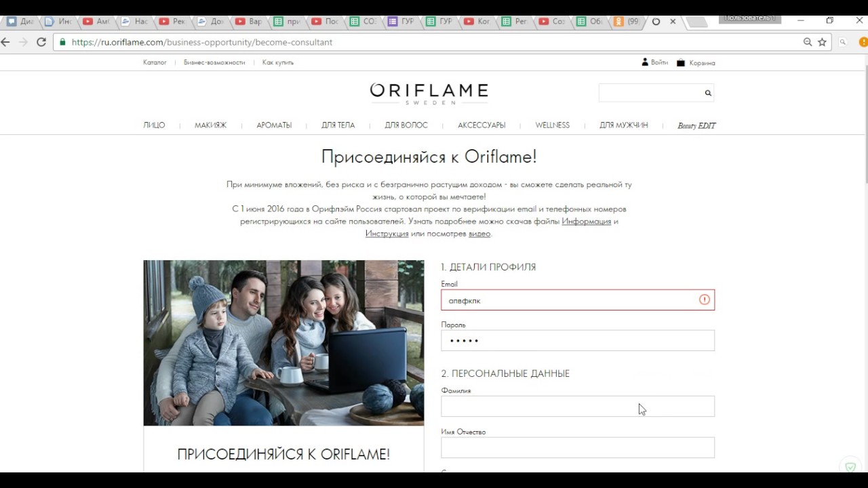
Task: Click the orange extension icon at toolbar end
Action: [863, 42]
